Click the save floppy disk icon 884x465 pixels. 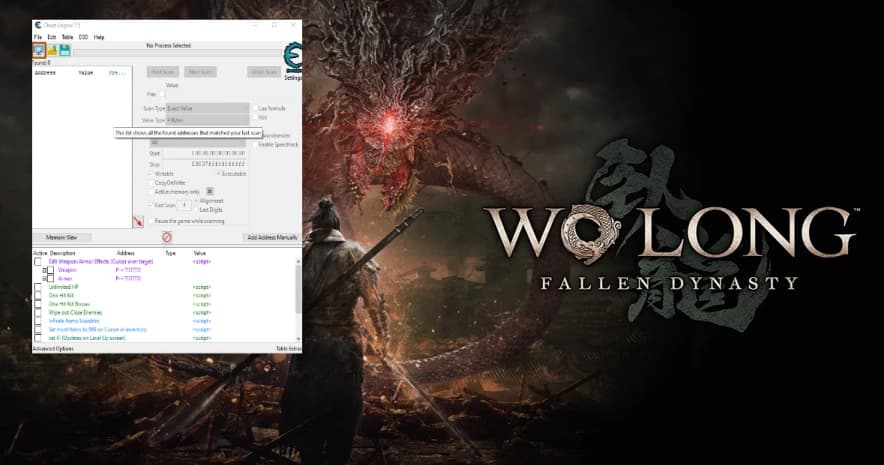click(65, 51)
